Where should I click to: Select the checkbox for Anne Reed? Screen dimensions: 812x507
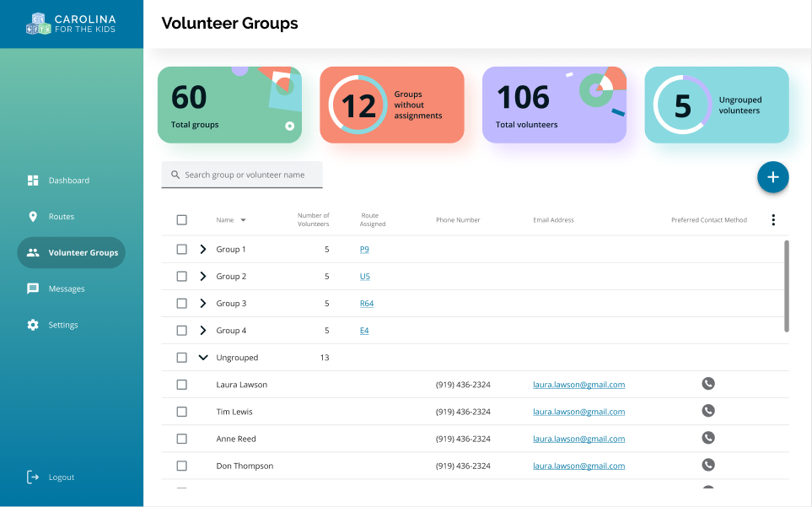(181, 439)
